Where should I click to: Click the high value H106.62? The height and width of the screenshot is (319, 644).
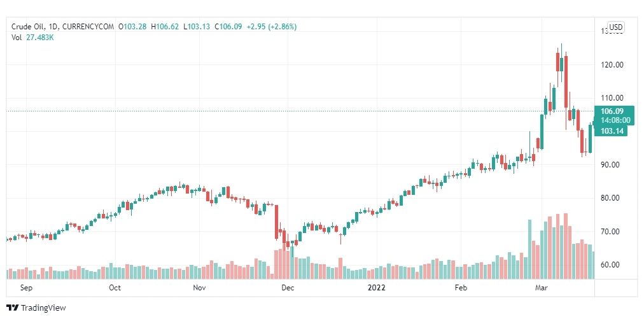point(165,27)
